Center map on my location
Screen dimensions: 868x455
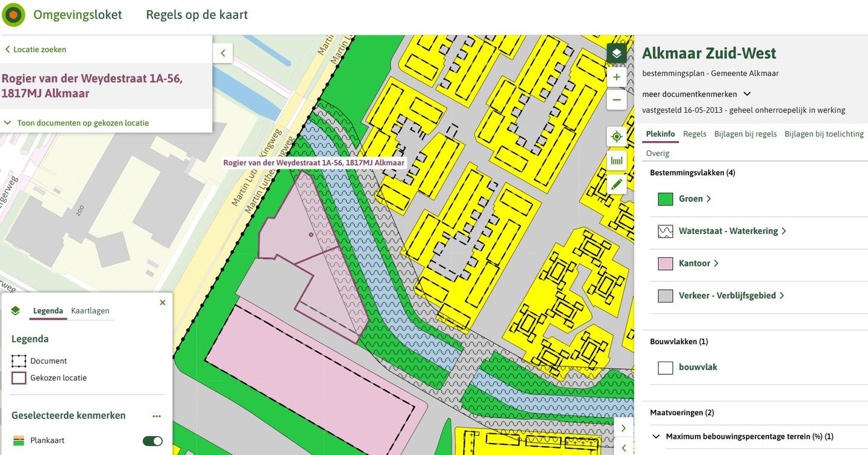tap(616, 137)
